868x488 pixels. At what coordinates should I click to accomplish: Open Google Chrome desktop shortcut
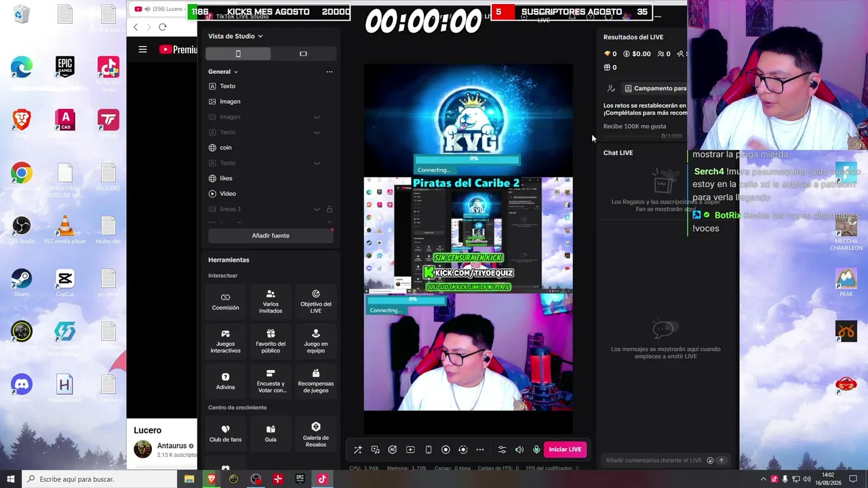[x=21, y=176]
